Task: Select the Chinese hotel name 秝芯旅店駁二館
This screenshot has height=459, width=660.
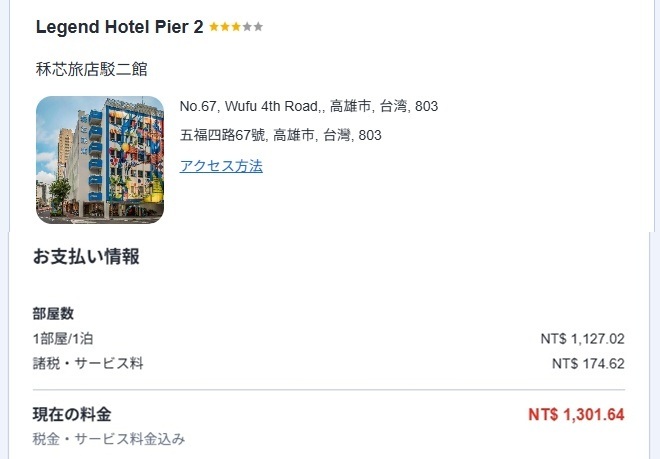Action: coord(91,69)
